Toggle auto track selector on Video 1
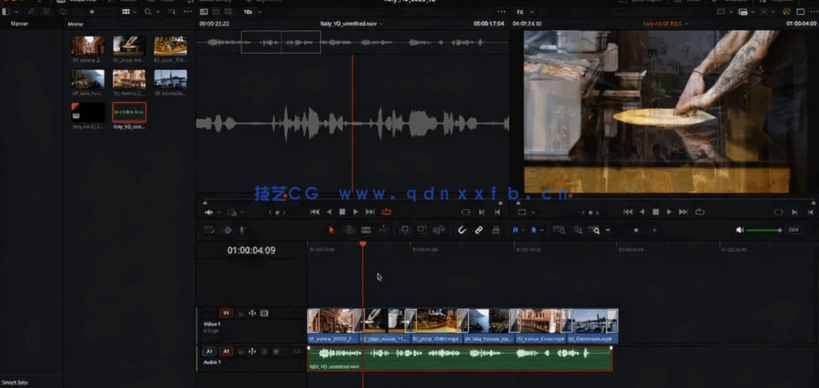819x388 pixels. coord(252,313)
